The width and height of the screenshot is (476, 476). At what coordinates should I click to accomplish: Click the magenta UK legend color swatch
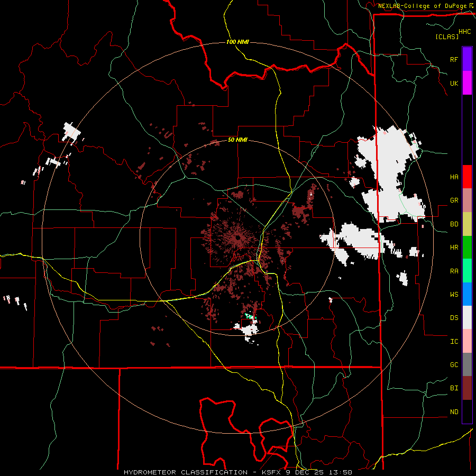tap(467, 83)
